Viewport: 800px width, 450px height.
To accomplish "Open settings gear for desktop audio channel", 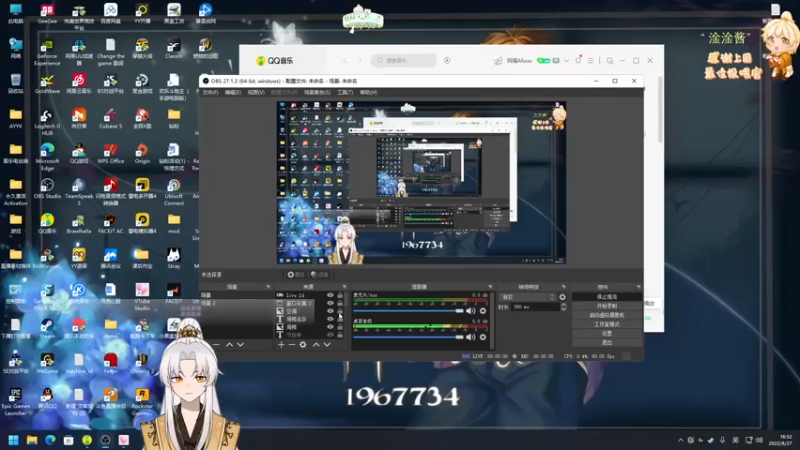I will pyautogui.click(x=483, y=337).
